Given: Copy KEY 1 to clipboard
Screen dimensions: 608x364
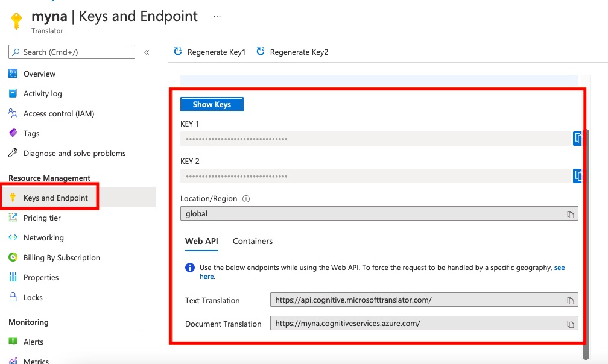Looking at the screenshot, I should click(578, 138).
